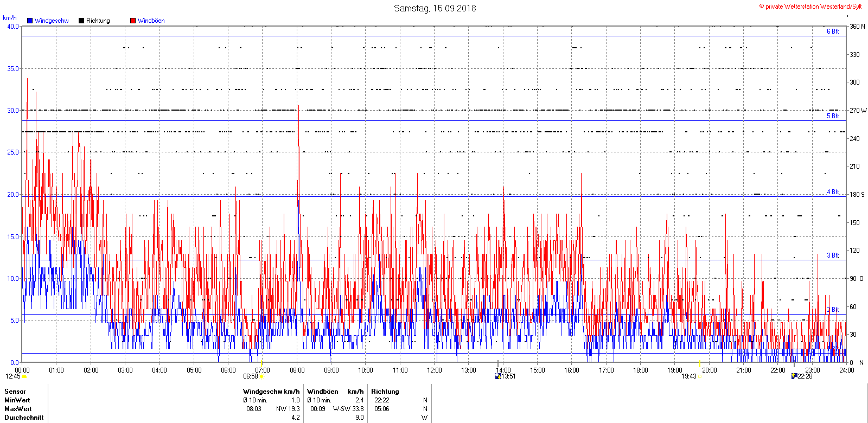The image size is (868, 423).
Task: Click the 9.0 average gust value
Action: (x=360, y=418)
